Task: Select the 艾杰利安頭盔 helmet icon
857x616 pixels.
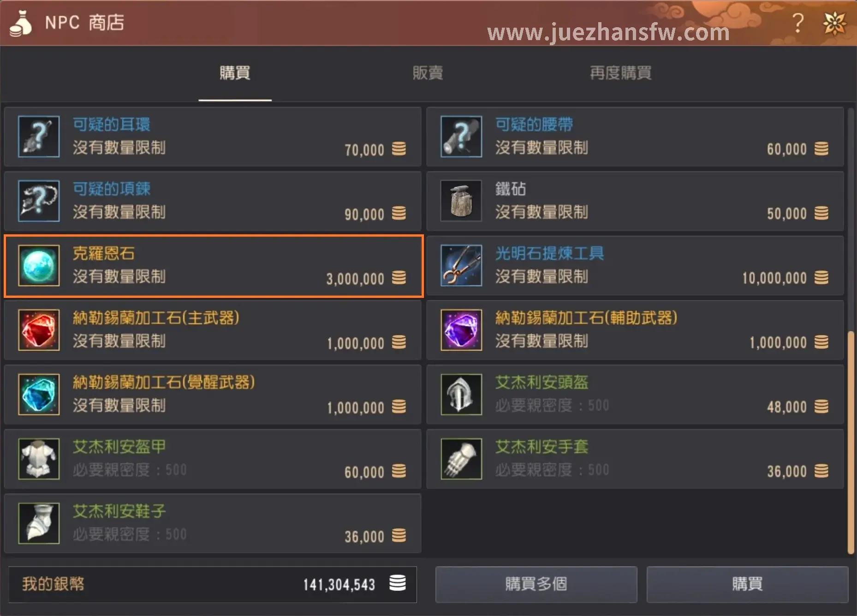Action: coord(461,395)
